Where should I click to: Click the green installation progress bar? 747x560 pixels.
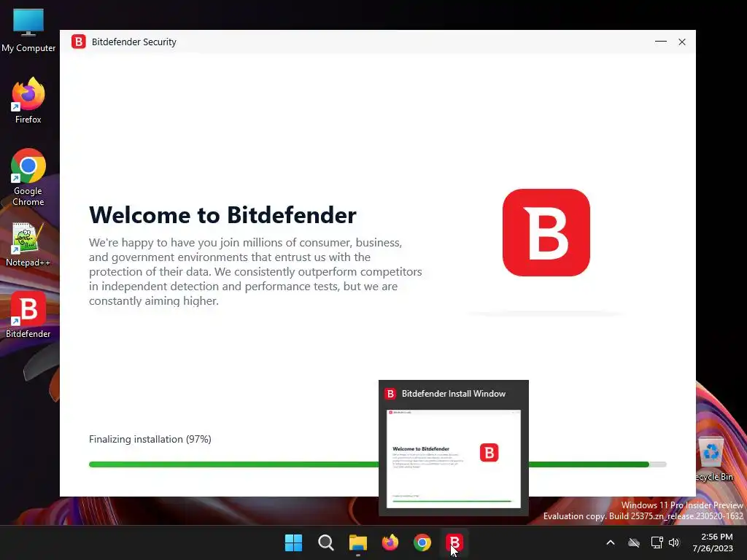coord(377,464)
